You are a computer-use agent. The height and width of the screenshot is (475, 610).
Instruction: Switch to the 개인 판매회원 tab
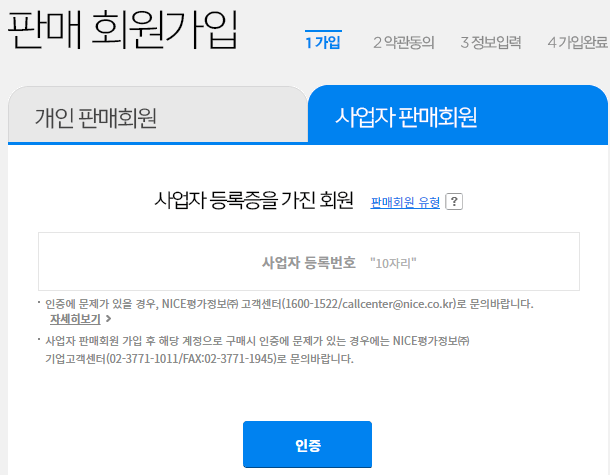158,115
